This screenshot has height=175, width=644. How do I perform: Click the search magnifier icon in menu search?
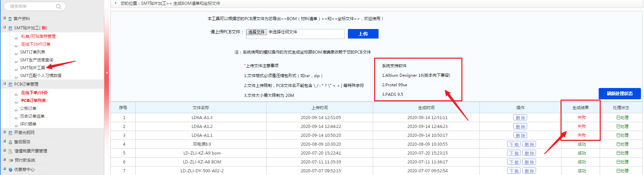59,6
